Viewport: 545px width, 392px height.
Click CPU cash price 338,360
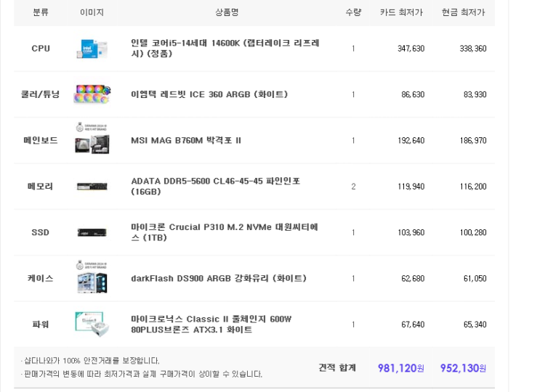[473, 49]
